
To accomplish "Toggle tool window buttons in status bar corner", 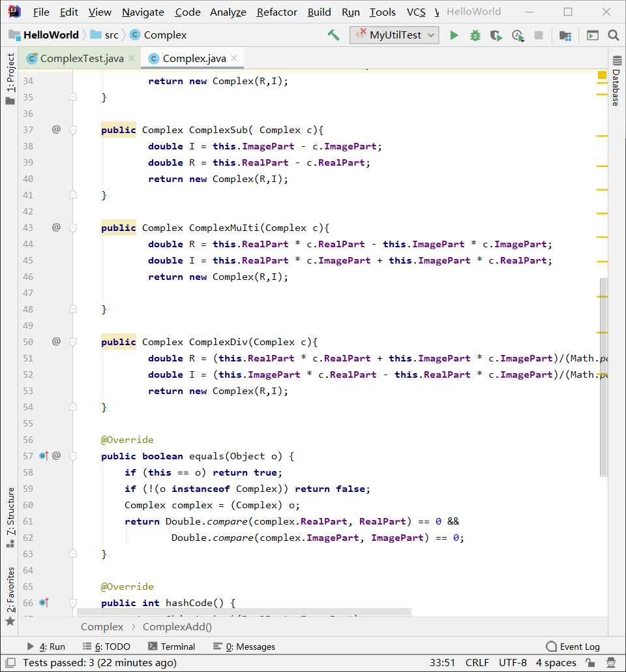I will (x=10, y=663).
